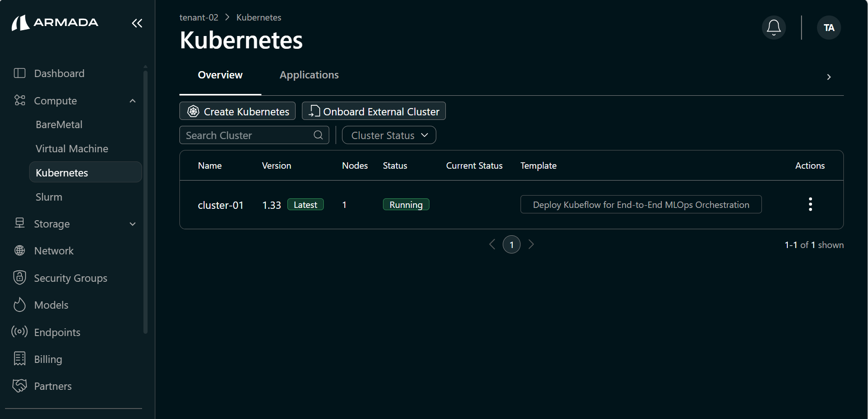868x419 pixels.
Task: Click the Compute nodes icon
Action: tap(20, 100)
